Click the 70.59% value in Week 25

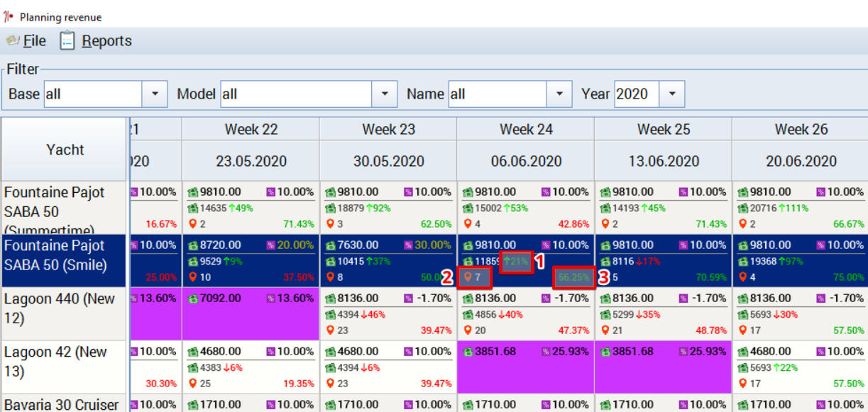point(711,277)
